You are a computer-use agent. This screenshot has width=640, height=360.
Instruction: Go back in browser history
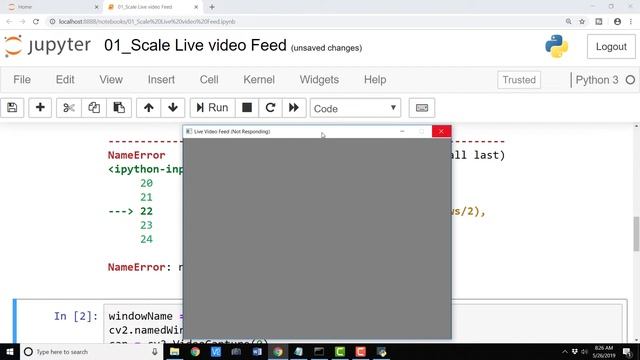point(9,22)
